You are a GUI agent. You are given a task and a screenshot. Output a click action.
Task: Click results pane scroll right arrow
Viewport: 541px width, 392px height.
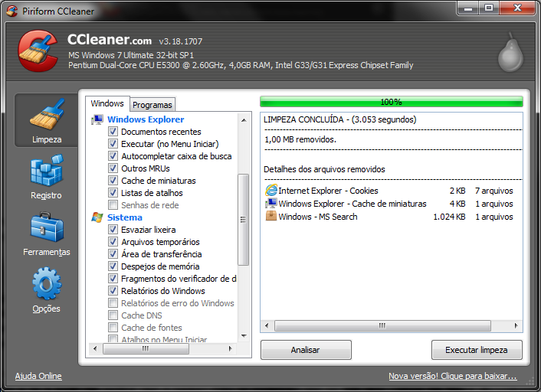click(x=516, y=325)
